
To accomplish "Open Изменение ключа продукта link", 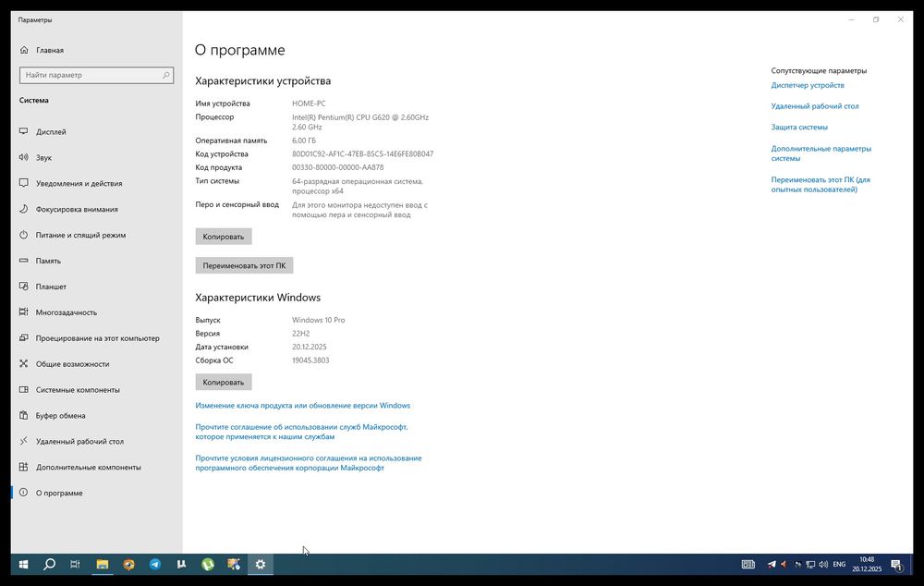I will click(x=303, y=406).
